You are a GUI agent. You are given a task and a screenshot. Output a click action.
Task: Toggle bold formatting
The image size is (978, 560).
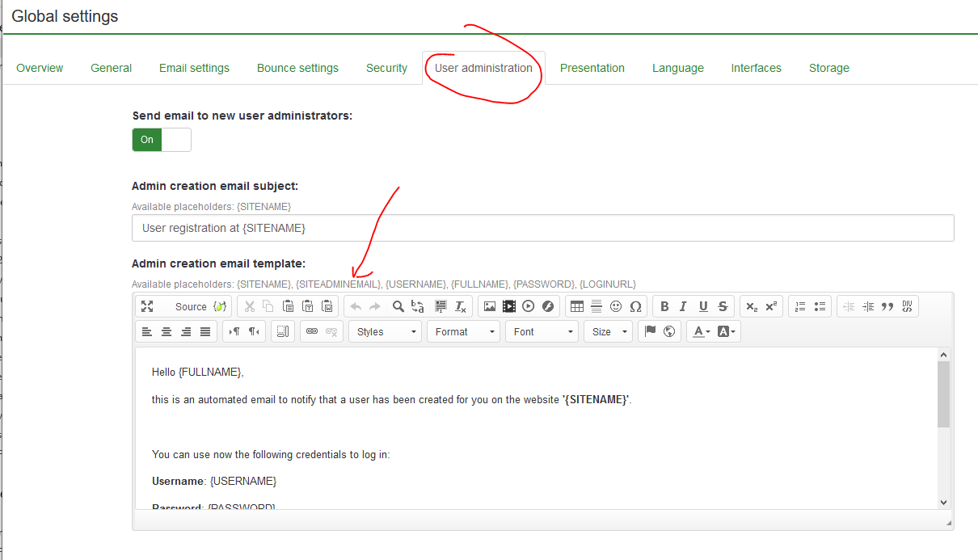tap(664, 306)
